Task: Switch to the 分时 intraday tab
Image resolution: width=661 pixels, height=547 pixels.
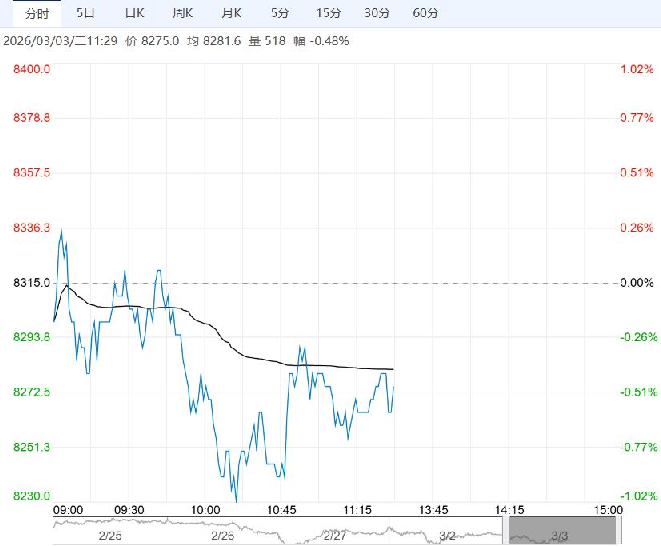Action: (x=36, y=13)
